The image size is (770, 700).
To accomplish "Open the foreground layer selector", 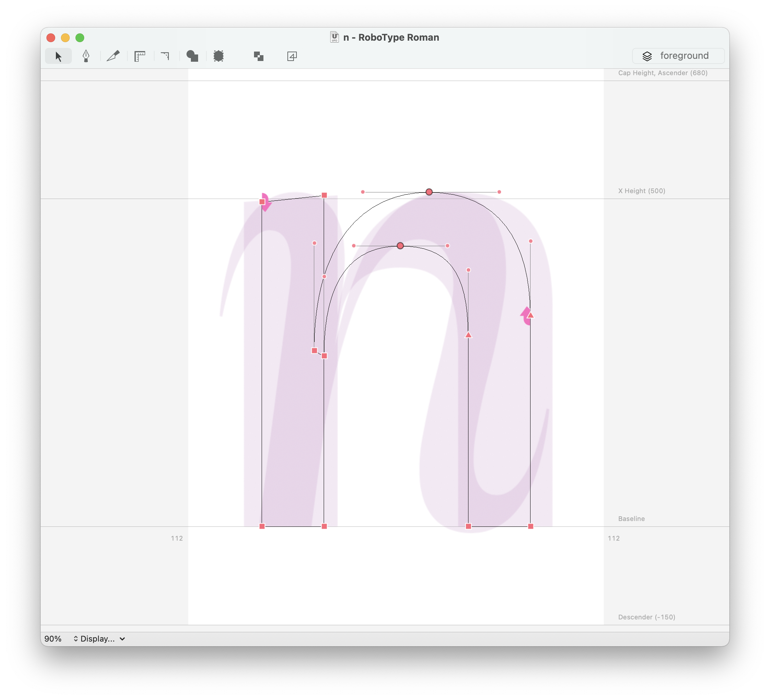I will [678, 56].
